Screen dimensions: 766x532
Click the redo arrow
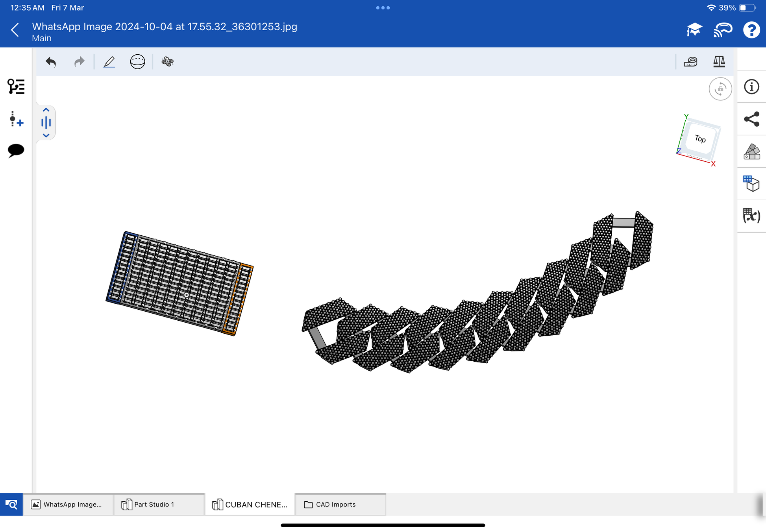(79, 62)
